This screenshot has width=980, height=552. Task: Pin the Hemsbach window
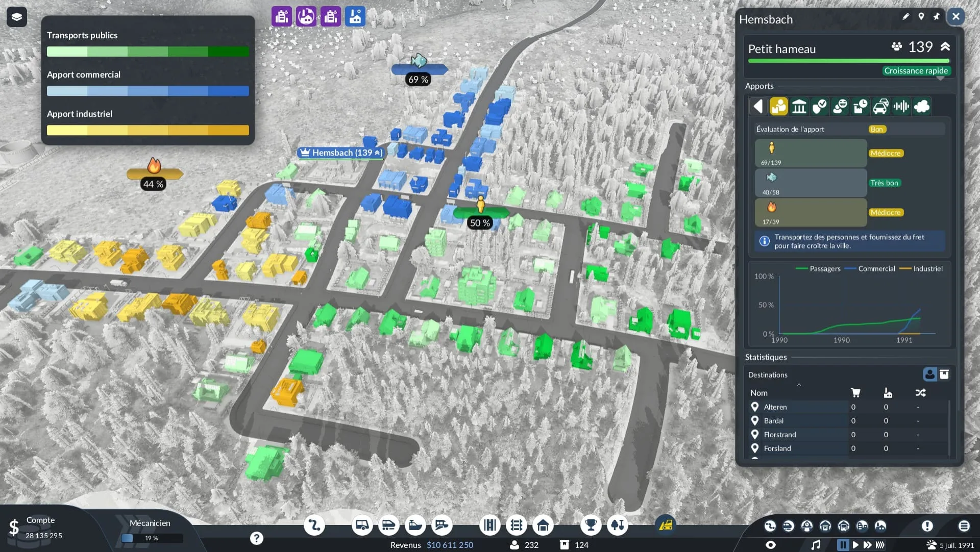point(937,17)
